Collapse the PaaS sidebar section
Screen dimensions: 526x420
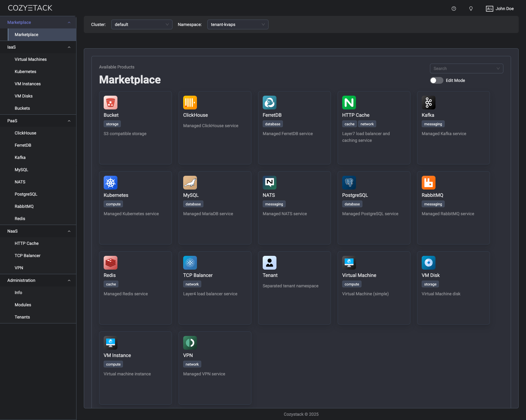point(69,121)
